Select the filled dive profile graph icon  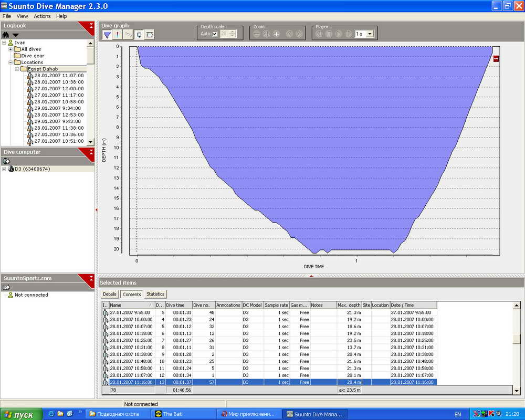click(x=107, y=35)
